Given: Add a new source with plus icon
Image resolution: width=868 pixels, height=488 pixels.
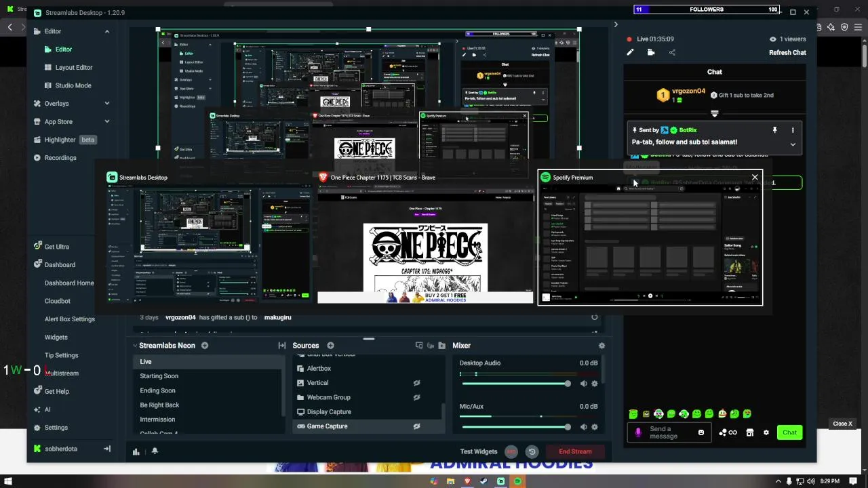Looking at the screenshot, I should coord(331,346).
